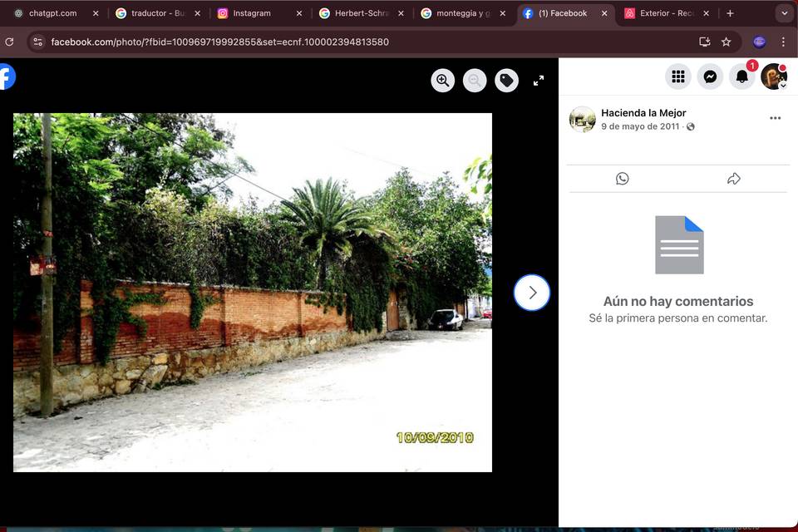Open the Facebook menu grid
The width and height of the screenshot is (798, 532).
[678, 76]
